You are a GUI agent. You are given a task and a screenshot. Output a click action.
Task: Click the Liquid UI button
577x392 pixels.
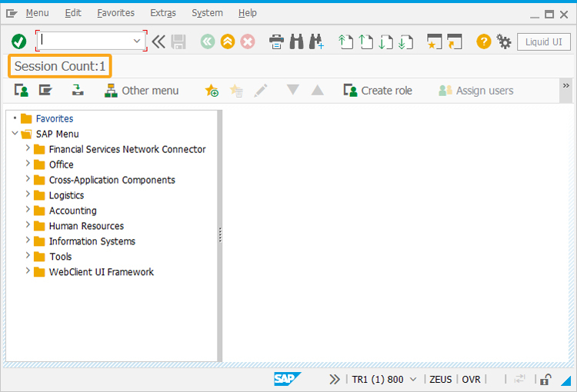[x=543, y=42]
